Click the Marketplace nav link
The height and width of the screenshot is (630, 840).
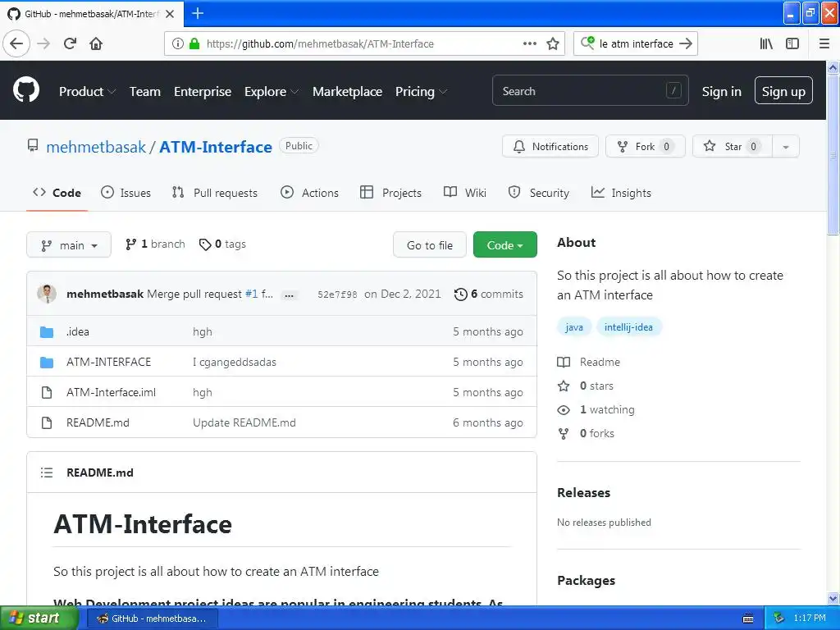coord(347,92)
